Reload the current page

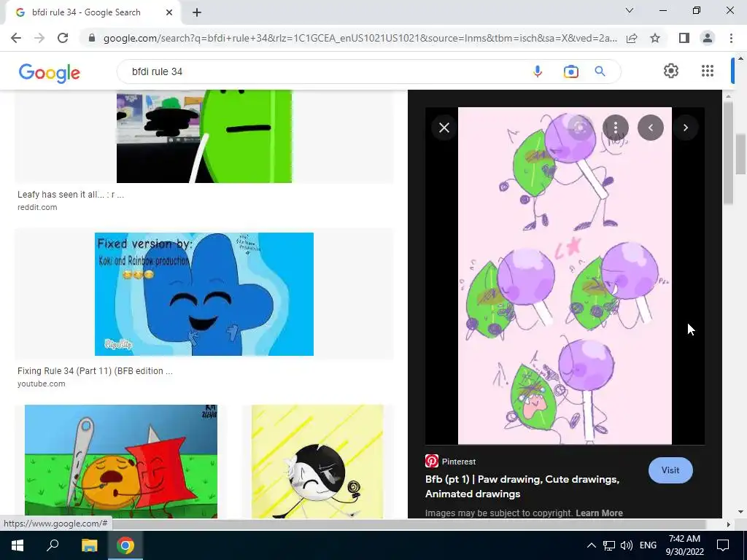pyautogui.click(x=63, y=38)
